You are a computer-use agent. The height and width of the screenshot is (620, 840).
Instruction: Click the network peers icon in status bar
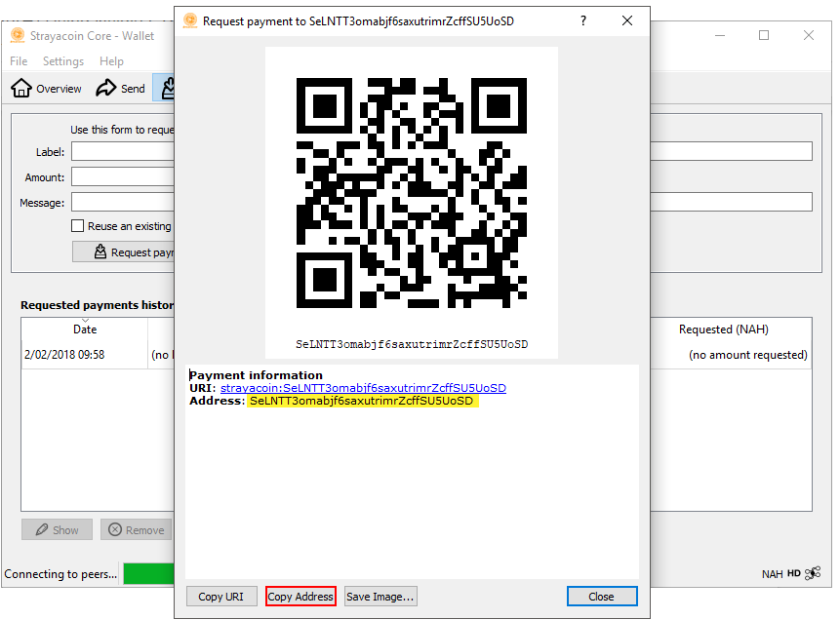(x=812, y=573)
